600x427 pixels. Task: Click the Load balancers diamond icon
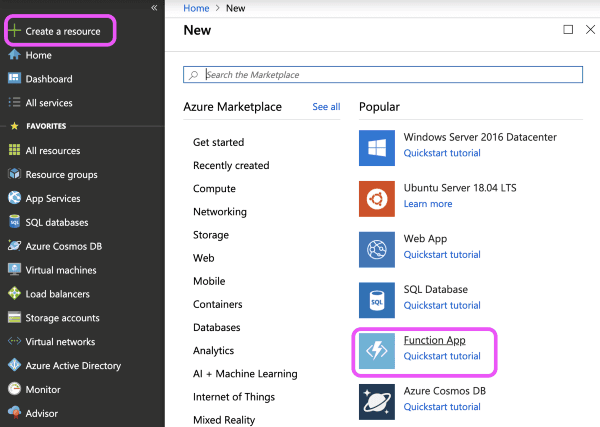(x=14, y=293)
